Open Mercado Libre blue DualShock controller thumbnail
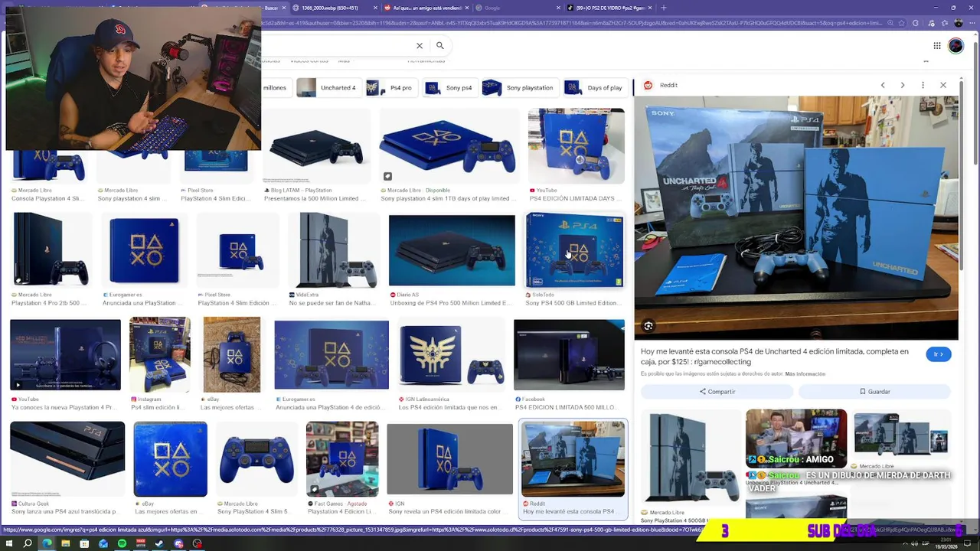Viewport: 980px width, 551px height. pyautogui.click(x=256, y=459)
